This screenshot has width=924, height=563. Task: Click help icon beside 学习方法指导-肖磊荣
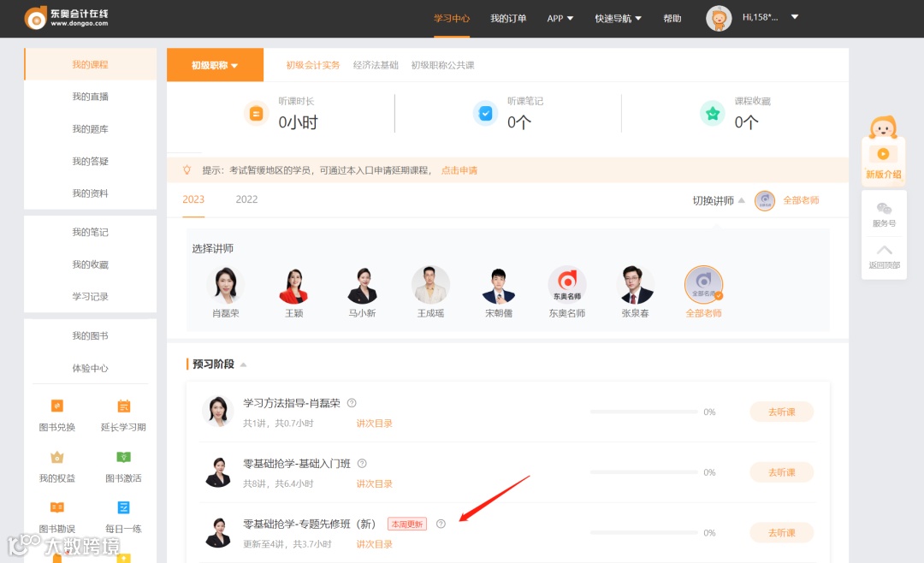tap(352, 403)
